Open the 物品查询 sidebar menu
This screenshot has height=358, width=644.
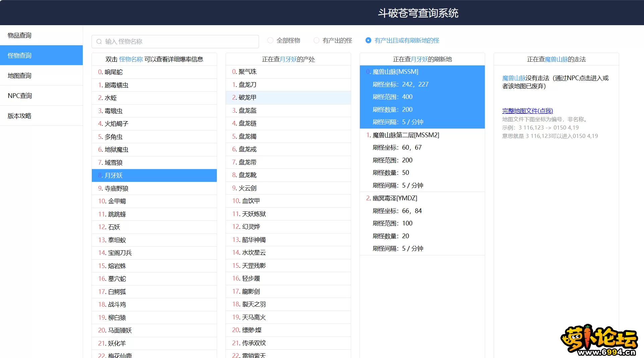click(x=41, y=35)
